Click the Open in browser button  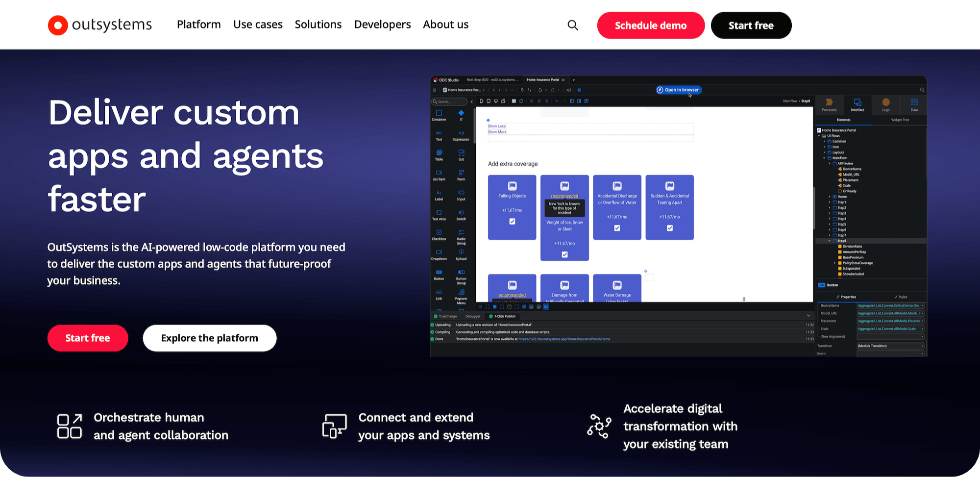click(x=679, y=90)
